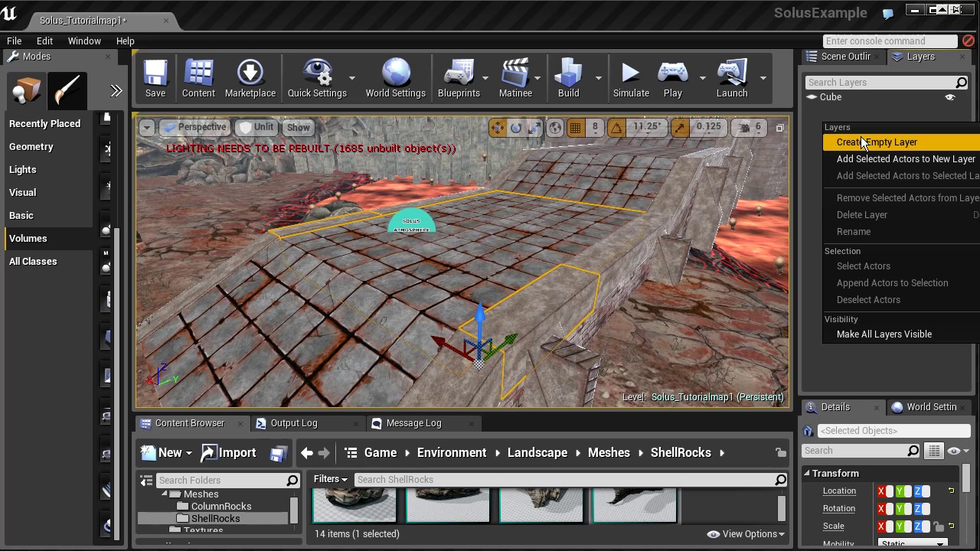Select the translate gizmo tool in viewport
The height and width of the screenshot is (551, 980).
(498, 128)
